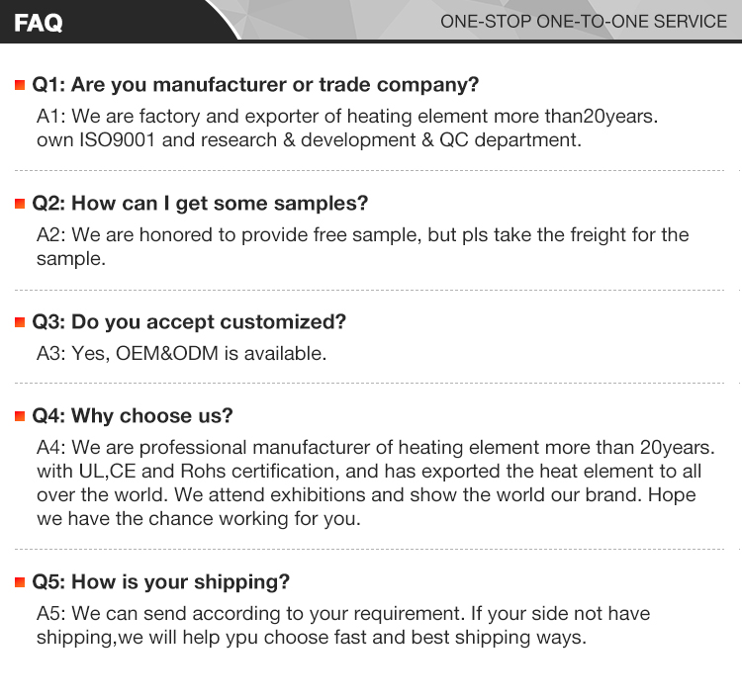Expand Q2 How can I get samples
Image resolution: width=742 pixels, height=700 pixels.
pos(200,204)
